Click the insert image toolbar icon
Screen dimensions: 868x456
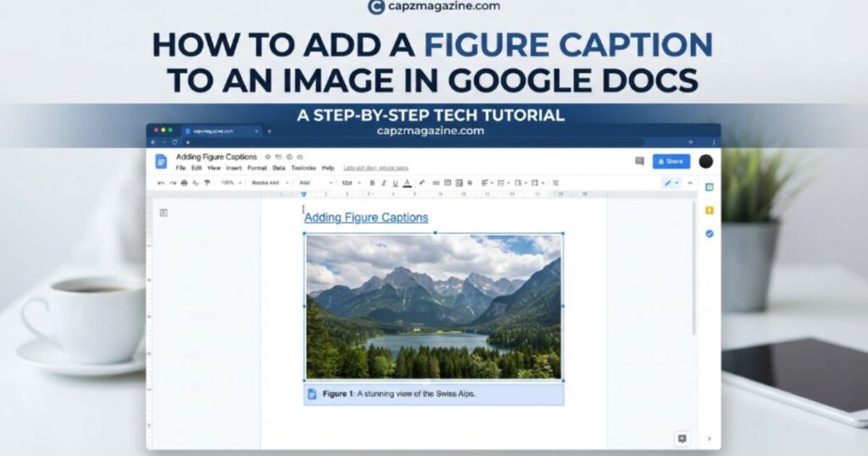point(459,183)
